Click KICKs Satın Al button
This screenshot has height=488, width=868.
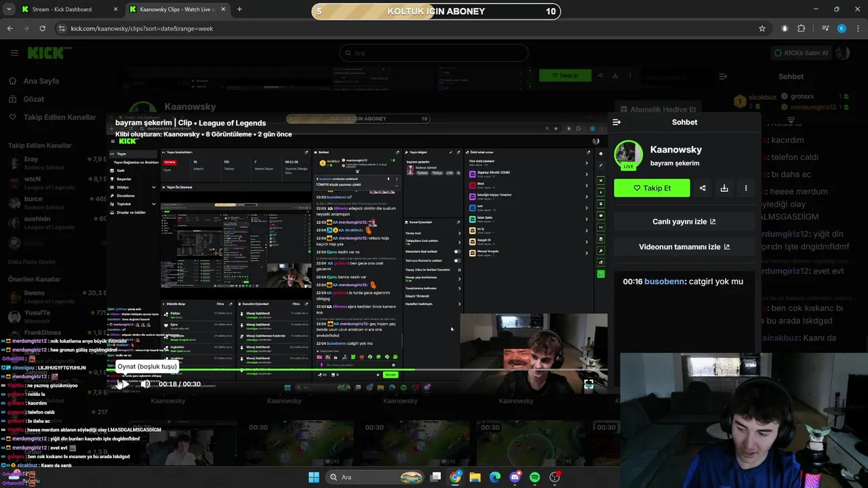point(802,53)
